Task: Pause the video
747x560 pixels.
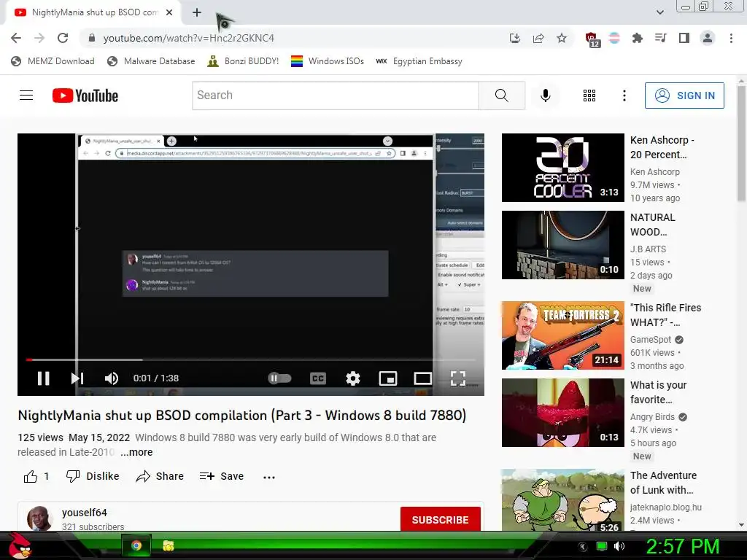Action: point(43,378)
